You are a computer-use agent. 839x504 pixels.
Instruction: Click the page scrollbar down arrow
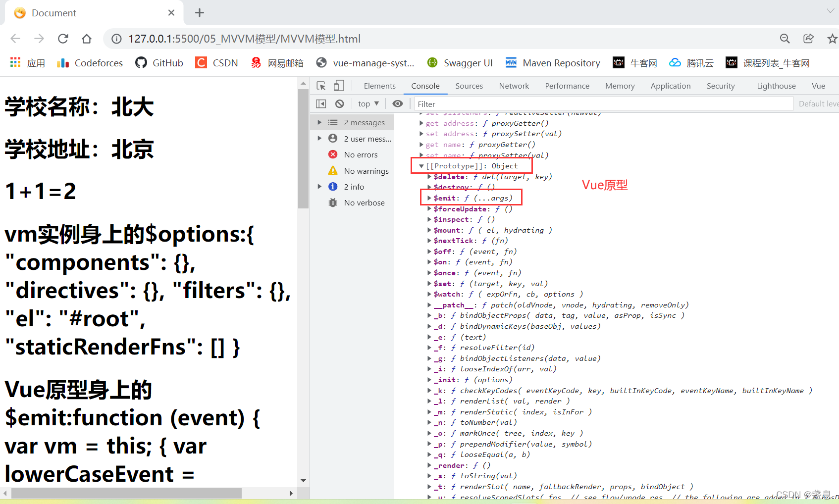[303, 480]
